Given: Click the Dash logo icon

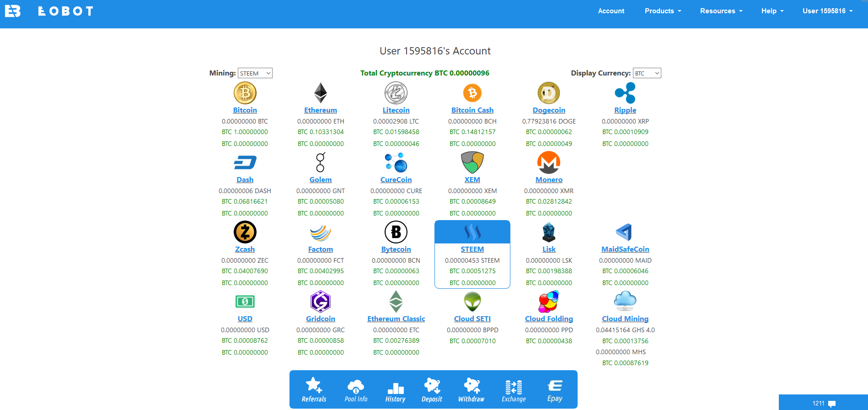Looking at the screenshot, I should pyautogui.click(x=245, y=162).
